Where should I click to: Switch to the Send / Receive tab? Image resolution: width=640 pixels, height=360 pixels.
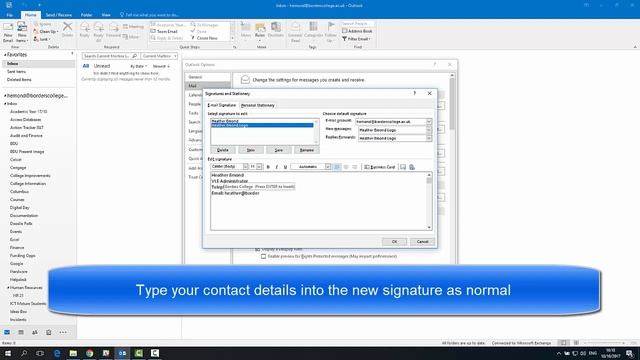click(58, 15)
